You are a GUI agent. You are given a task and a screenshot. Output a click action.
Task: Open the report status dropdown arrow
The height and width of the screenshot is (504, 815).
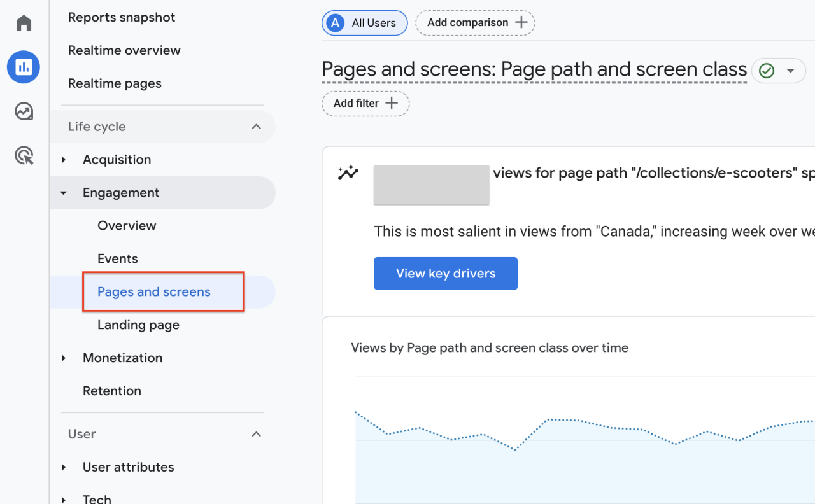[x=790, y=71]
